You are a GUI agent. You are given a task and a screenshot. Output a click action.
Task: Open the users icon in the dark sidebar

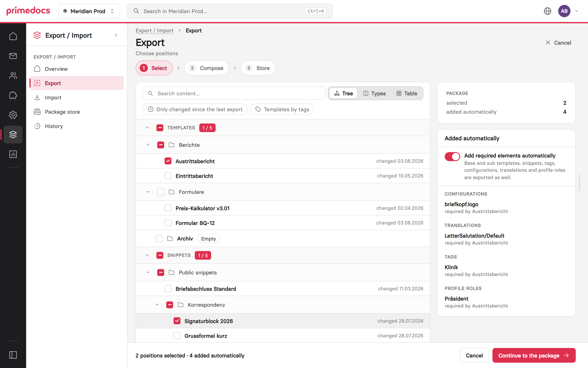pyautogui.click(x=13, y=76)
